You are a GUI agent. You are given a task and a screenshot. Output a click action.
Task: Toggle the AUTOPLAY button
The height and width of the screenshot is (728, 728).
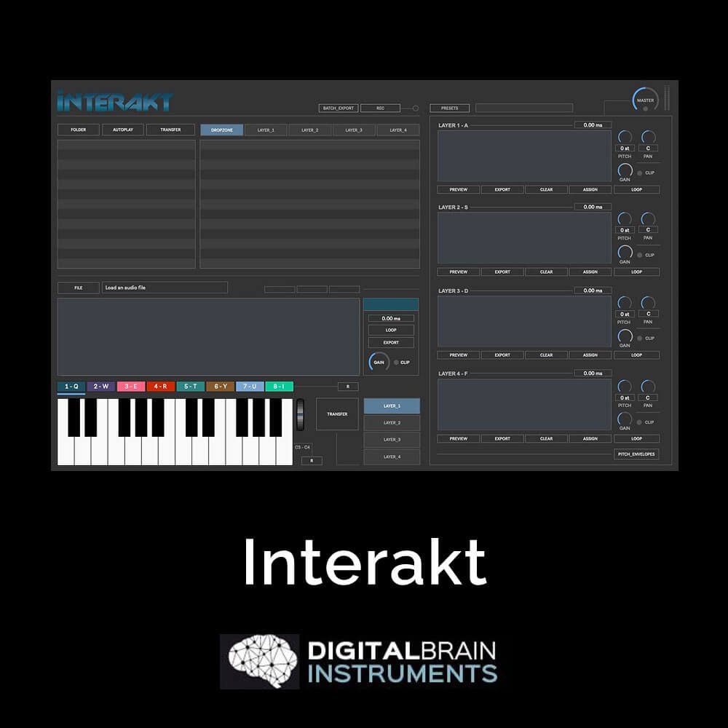pyautogui.click(x=122, y=129)
